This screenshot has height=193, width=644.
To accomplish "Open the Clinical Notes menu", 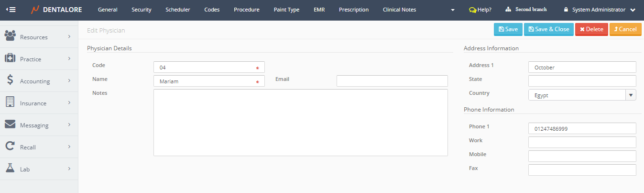I will coord(399,10).
